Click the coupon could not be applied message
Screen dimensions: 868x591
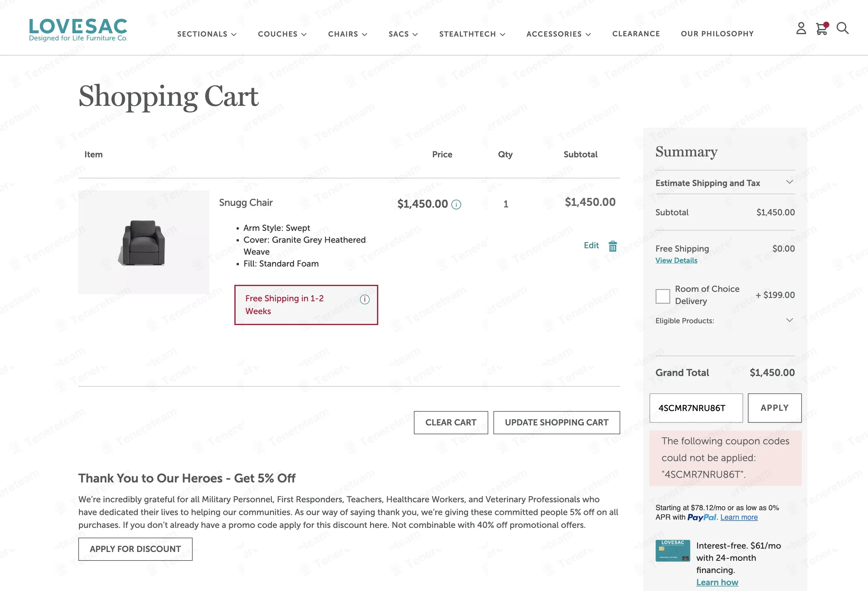(725, 458)
